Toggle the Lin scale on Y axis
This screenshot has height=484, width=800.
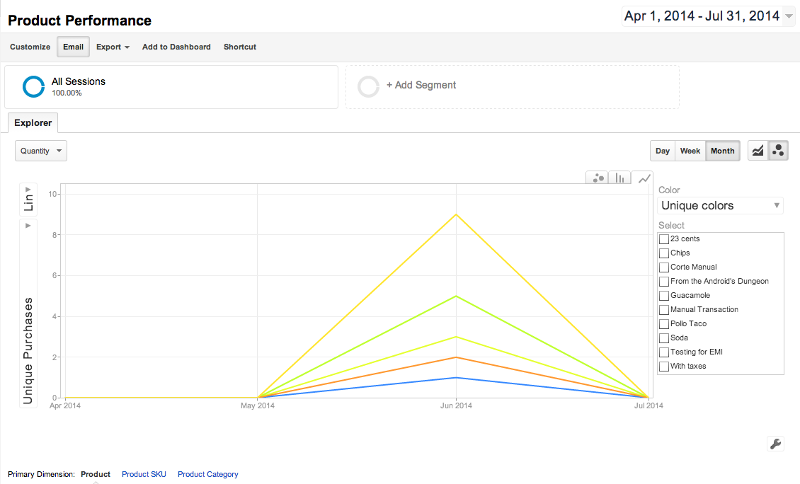click(28, 199)
